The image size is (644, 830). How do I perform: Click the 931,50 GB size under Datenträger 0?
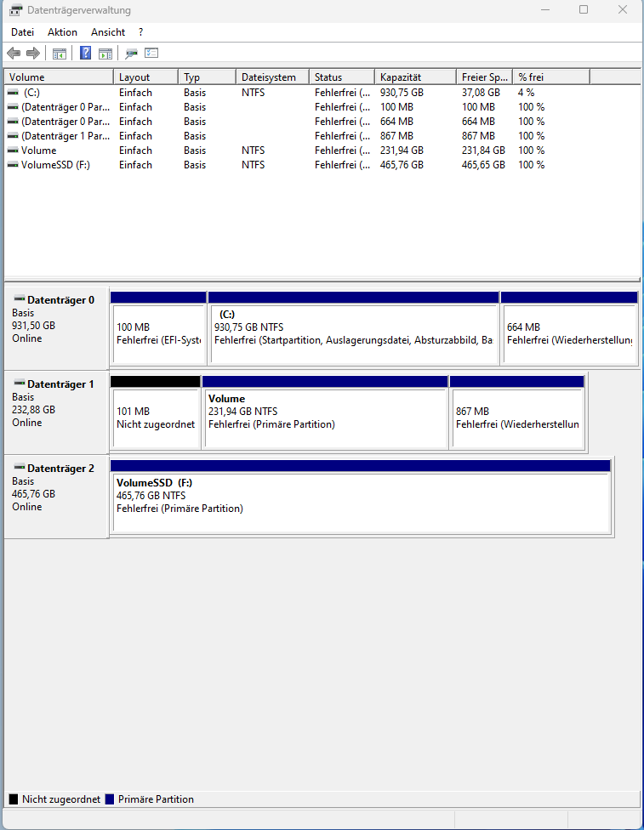33,326
